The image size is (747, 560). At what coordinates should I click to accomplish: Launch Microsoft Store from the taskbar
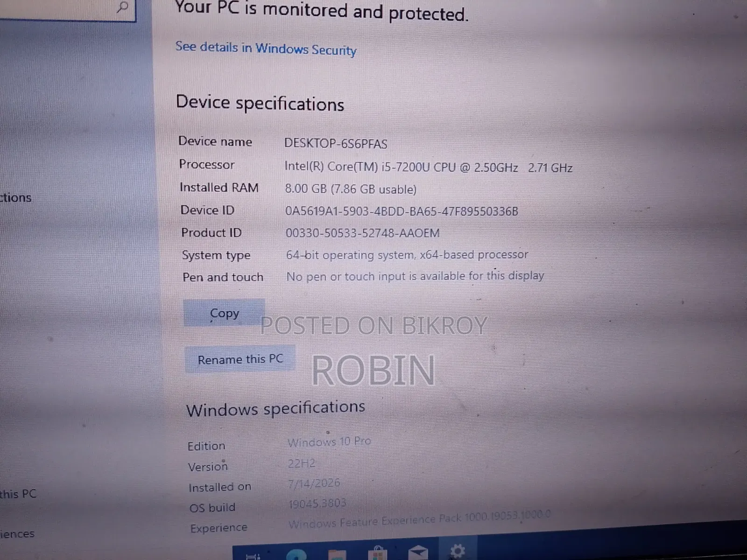377,554
